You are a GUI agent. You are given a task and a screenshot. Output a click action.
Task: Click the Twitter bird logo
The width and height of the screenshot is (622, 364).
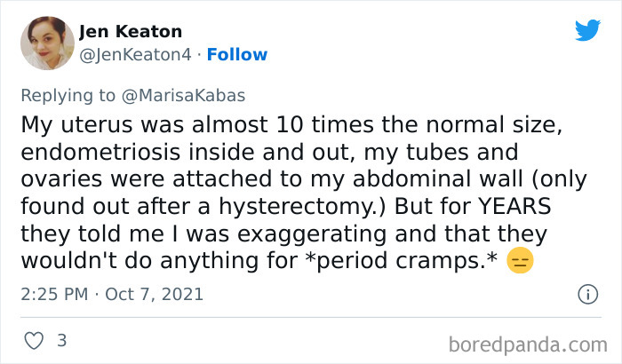587,31
